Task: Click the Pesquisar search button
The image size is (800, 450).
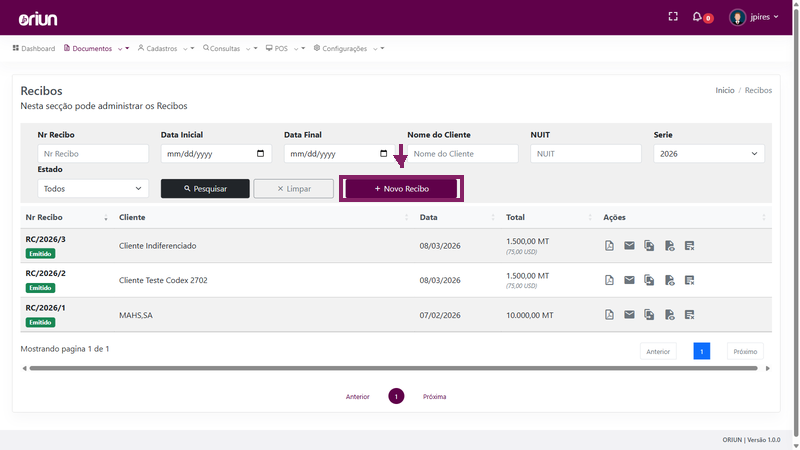Action: pos(205,189)
